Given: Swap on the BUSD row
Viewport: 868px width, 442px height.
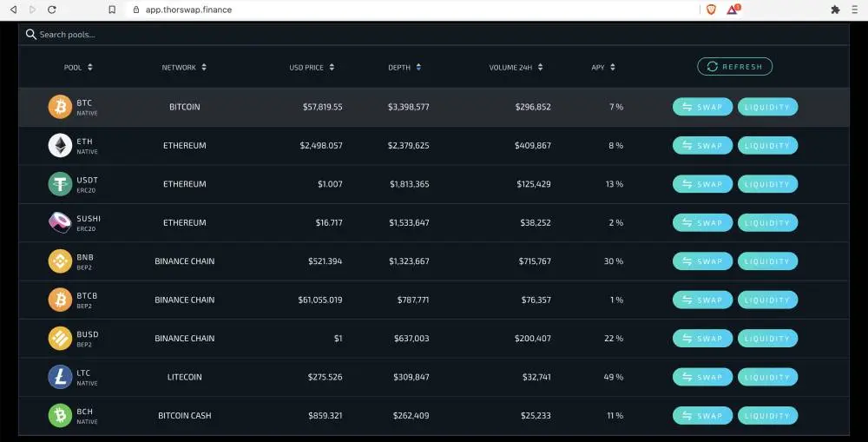Looking at the screenshot, I should [702, 339].
